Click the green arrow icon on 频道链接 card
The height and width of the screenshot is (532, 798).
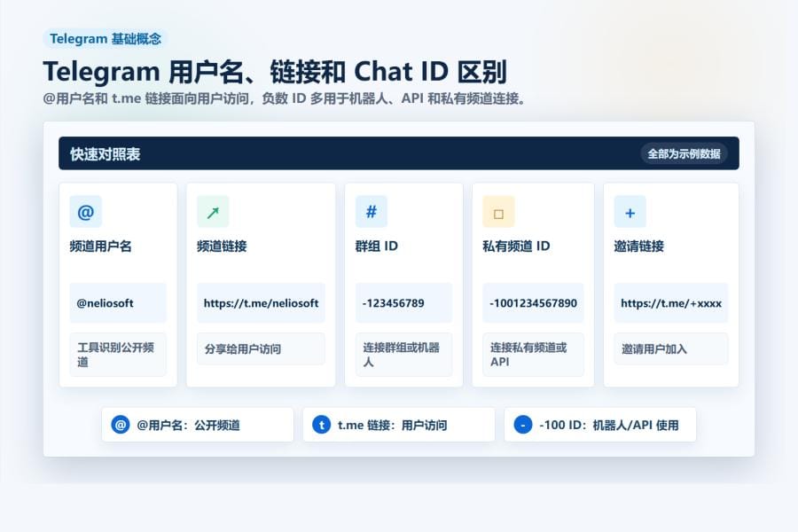[213, 212]
